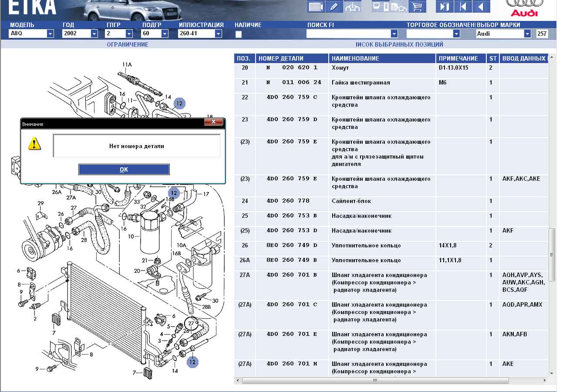This screenshot has width=566, height=392.
Task: Click the vehicle info icon beside pencil
Action: pos(352,7)
